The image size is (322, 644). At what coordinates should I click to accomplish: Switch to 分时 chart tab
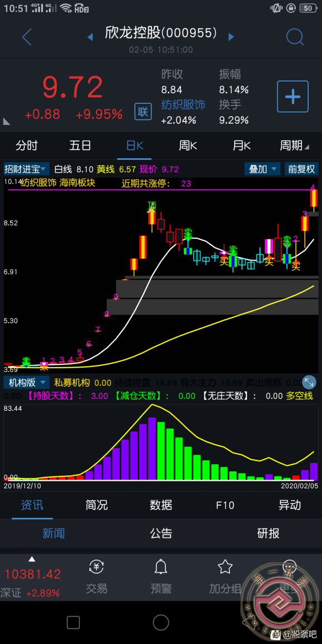coord(27,145)
